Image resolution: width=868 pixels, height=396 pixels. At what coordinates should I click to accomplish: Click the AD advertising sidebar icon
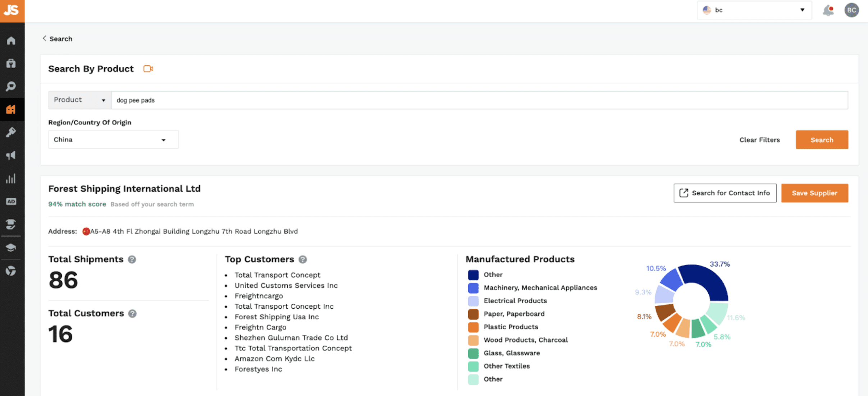click(11, 202)
